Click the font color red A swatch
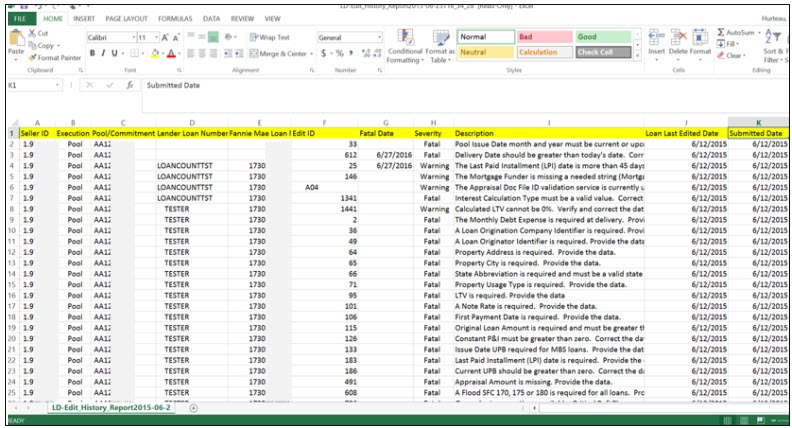Screen dimensions: 792x428 [171, 53]
